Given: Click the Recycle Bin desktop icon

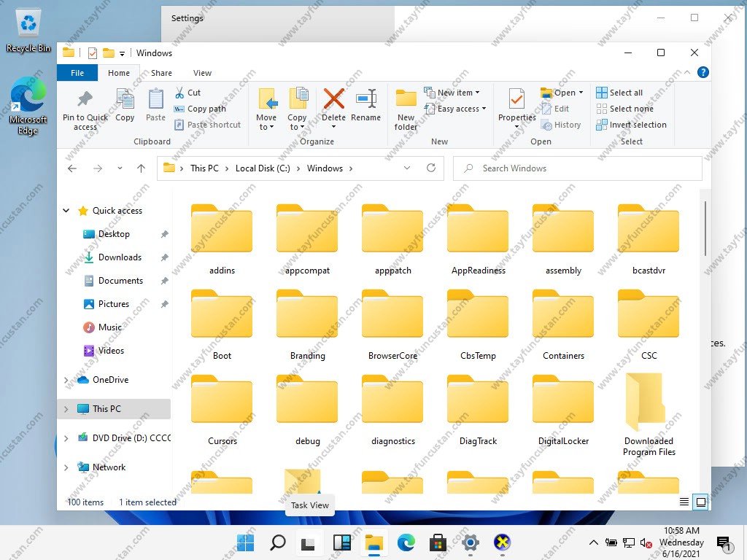Looking at the screenshot, I should pyautogui.click(x=28, y=30).
